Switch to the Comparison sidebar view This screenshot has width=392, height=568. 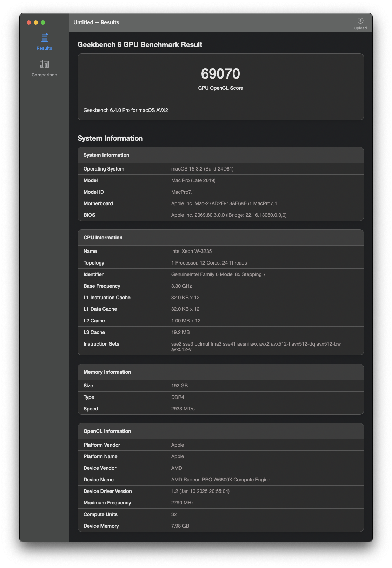tap(44, 64)
